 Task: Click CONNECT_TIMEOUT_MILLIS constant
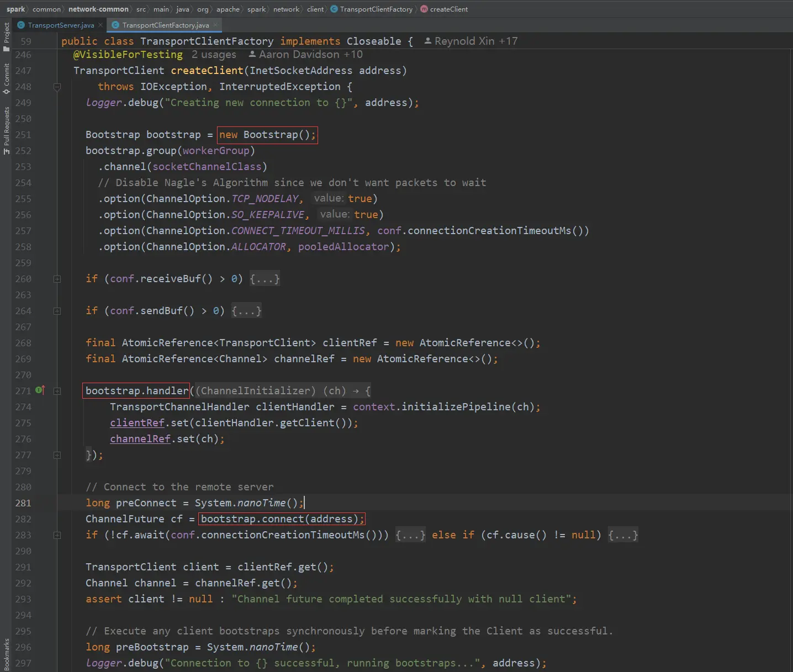[298, 231]
